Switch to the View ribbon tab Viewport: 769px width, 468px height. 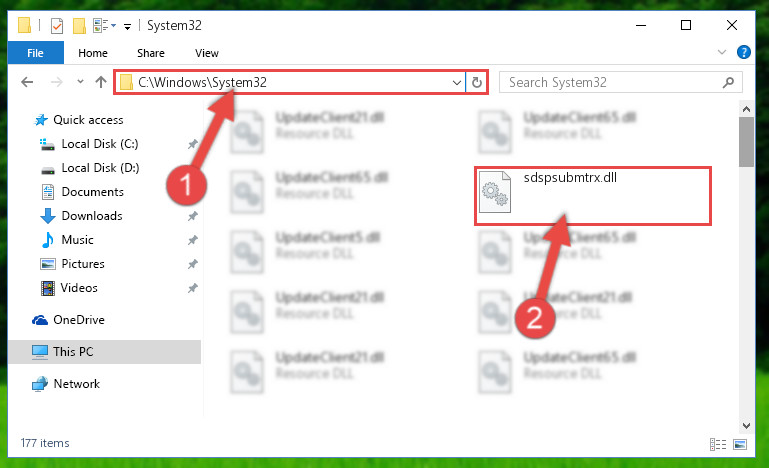(x=206, y=53)
